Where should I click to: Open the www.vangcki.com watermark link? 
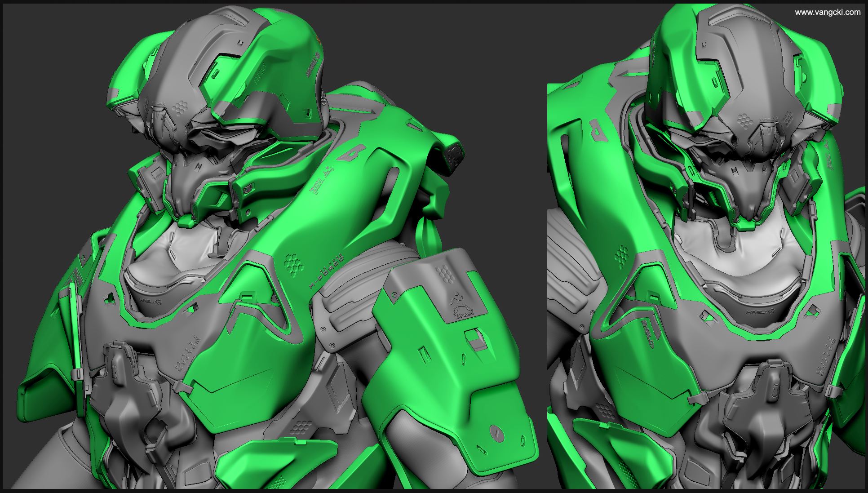(x=828, y=12)
